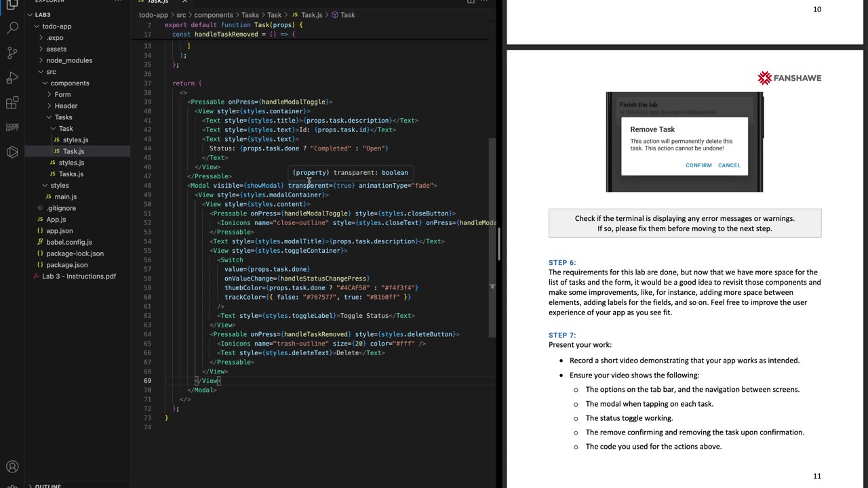The width and height of the screenshot is (868, 488).
Task: Expand the .expo folder
Action: click(x=41, y=38)
